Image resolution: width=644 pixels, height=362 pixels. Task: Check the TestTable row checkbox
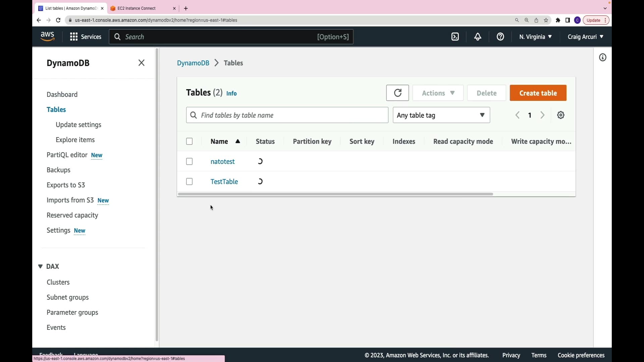click(x=190, y=182)
